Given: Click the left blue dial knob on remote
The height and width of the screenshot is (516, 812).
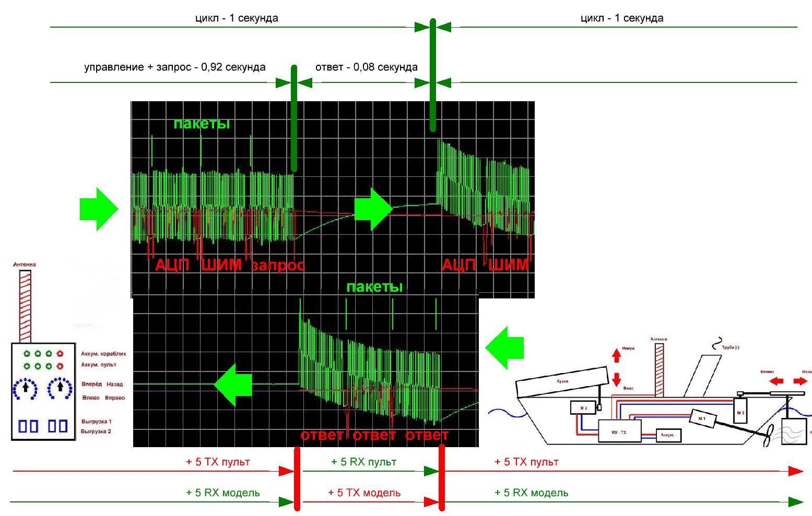Looking at the screenshot, I should (26, 388).
